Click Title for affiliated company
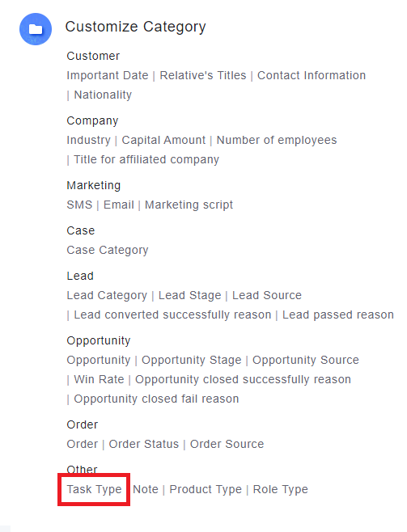The height and width of the screenshot is (532, 407). [146, 159]
